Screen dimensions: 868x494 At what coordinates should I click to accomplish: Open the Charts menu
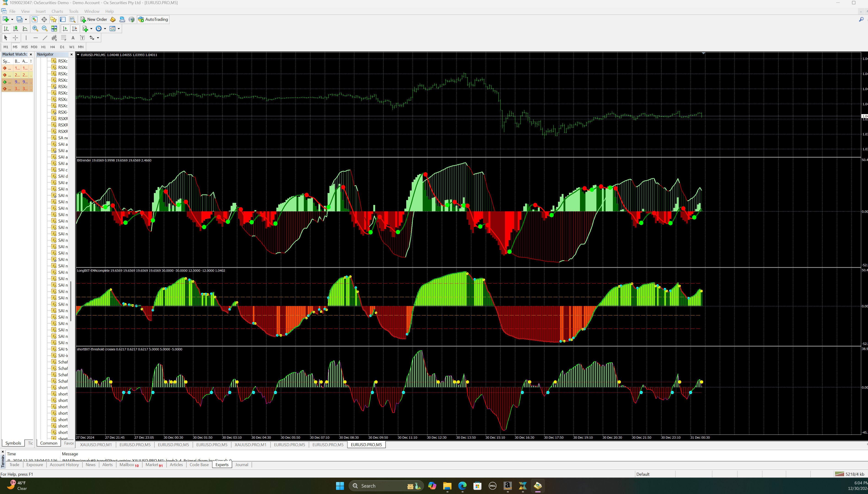57,11
